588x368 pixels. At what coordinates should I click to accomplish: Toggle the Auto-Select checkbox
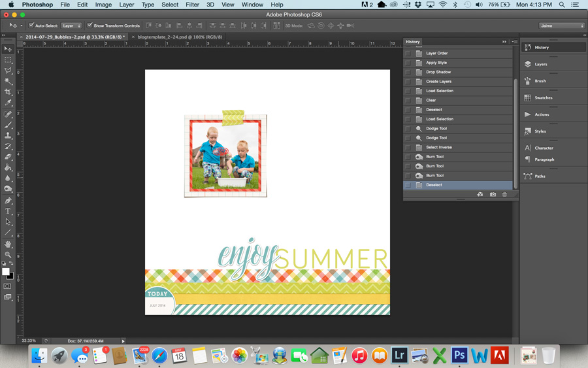click(31, 25)
